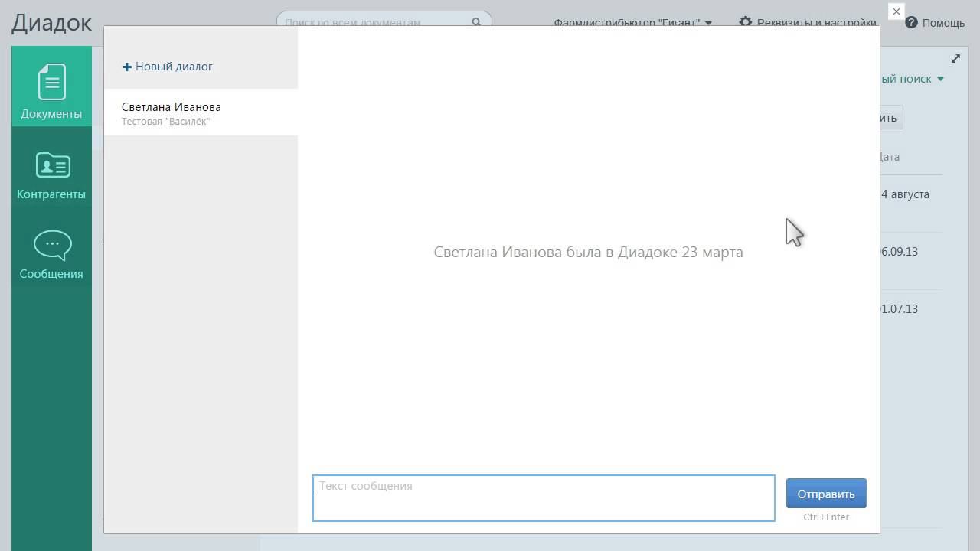Open the advanced search dropdown arrow
The height and width of the screenshot is (551, 980).
[940, 79]
